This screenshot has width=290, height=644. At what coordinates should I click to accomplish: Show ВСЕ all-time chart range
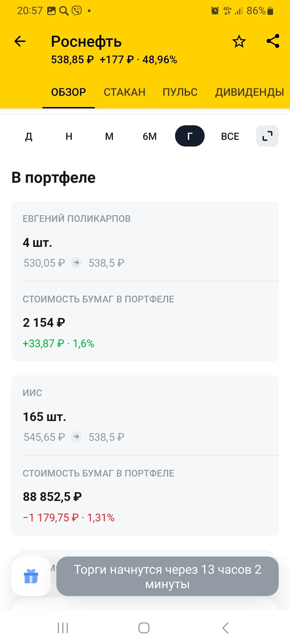coord(230,136)
